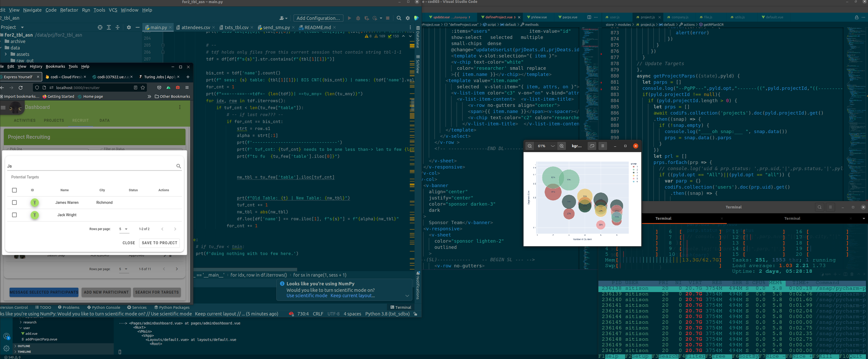
Task: Open the Firefox hamburger application menu
Action: (187, 88)
